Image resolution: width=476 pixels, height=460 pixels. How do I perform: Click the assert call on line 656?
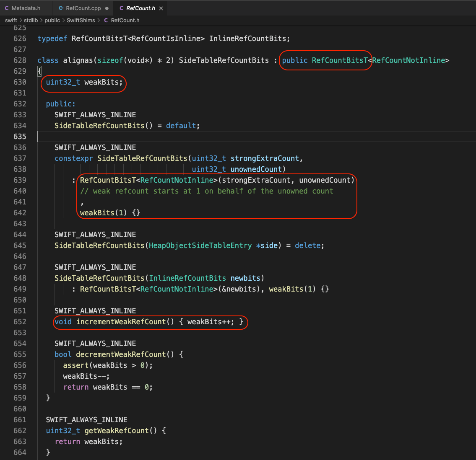(108, 365)
